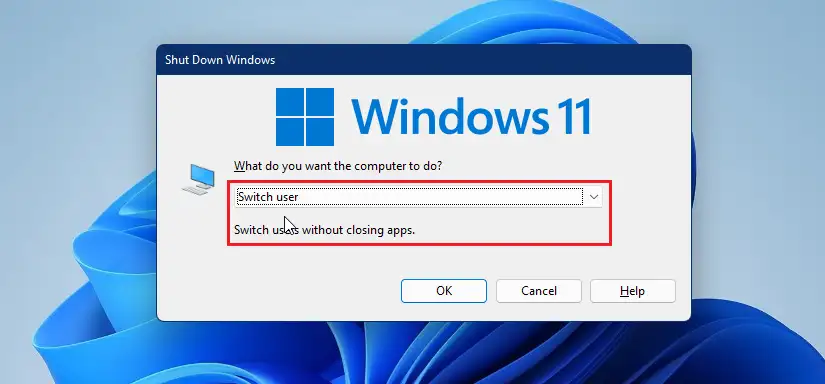This screenshot has height=384, width=825.
Task: Open Help for the shutdown dialog
Action: (x=632, y=291)
